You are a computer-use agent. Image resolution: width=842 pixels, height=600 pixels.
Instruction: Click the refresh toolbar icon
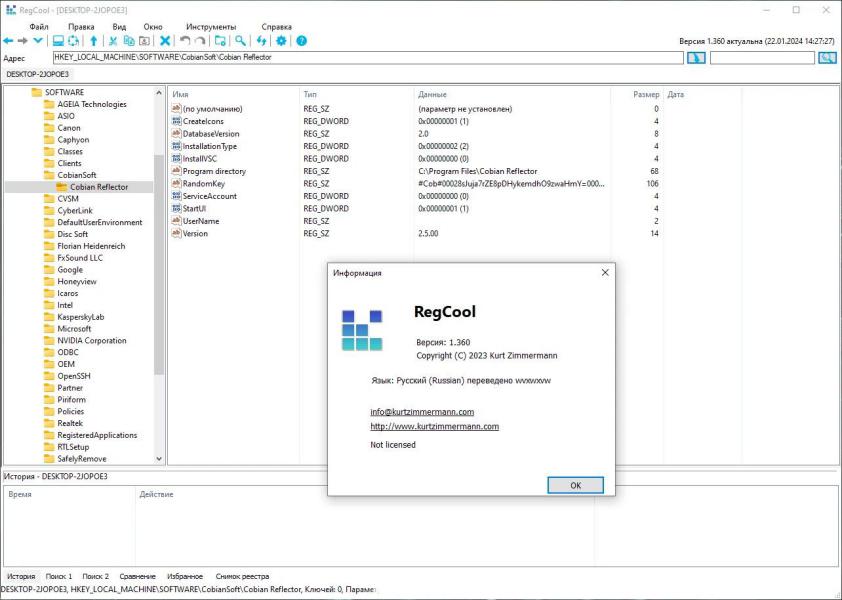[x=74, y=41]
